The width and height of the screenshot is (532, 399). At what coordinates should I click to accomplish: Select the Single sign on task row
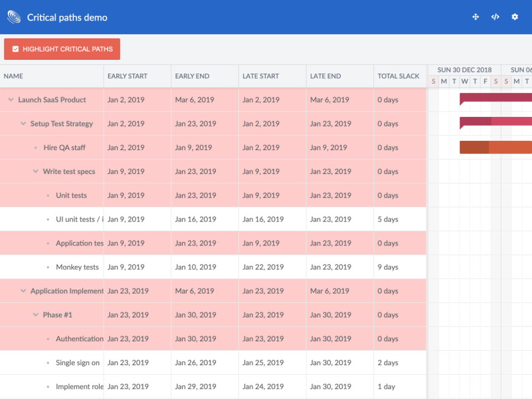click(x=78, y=362)
